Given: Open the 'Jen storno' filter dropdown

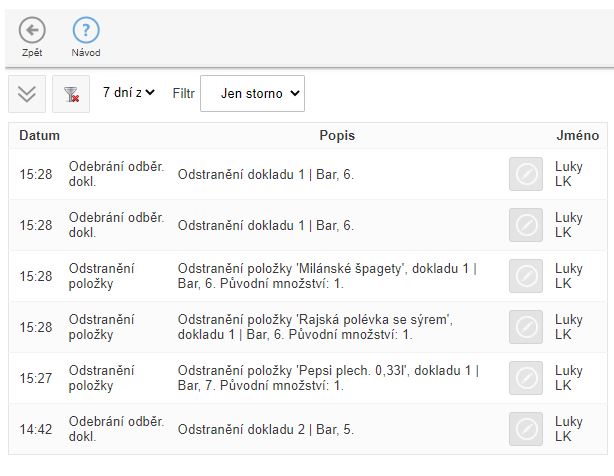Looking at the screenshot, I should (252, 93).
